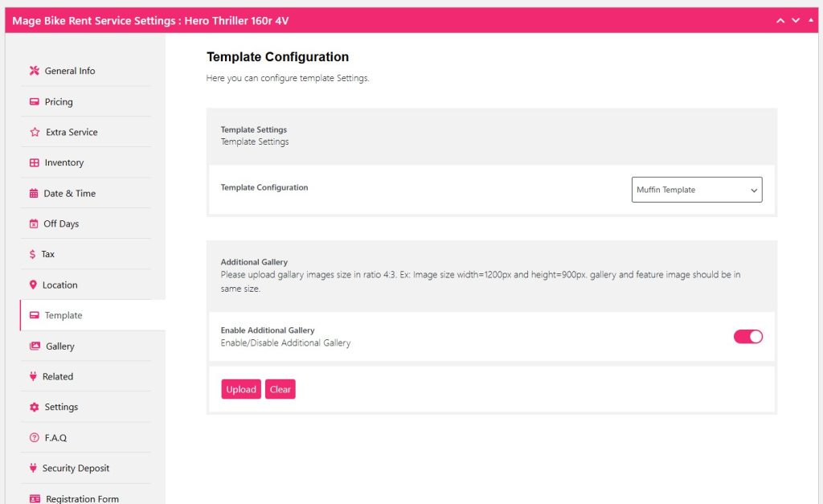Viewport: 823px width, 504px height.
Task: Go to the Security Deposit tab
Action: coord(76,469)
